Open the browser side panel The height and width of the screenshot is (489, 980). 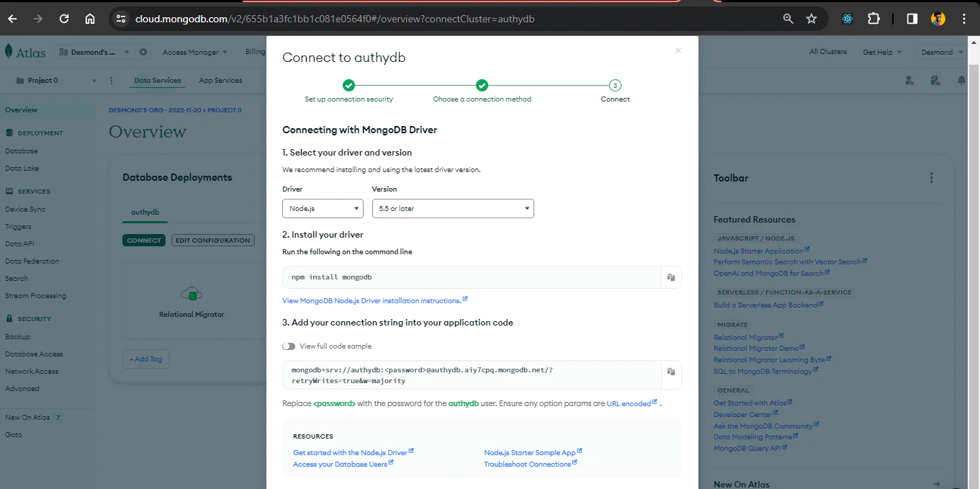(912, 19)
